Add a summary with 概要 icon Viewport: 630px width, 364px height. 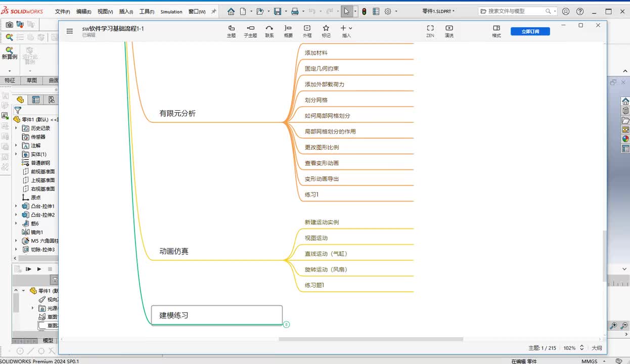(288, 31)
